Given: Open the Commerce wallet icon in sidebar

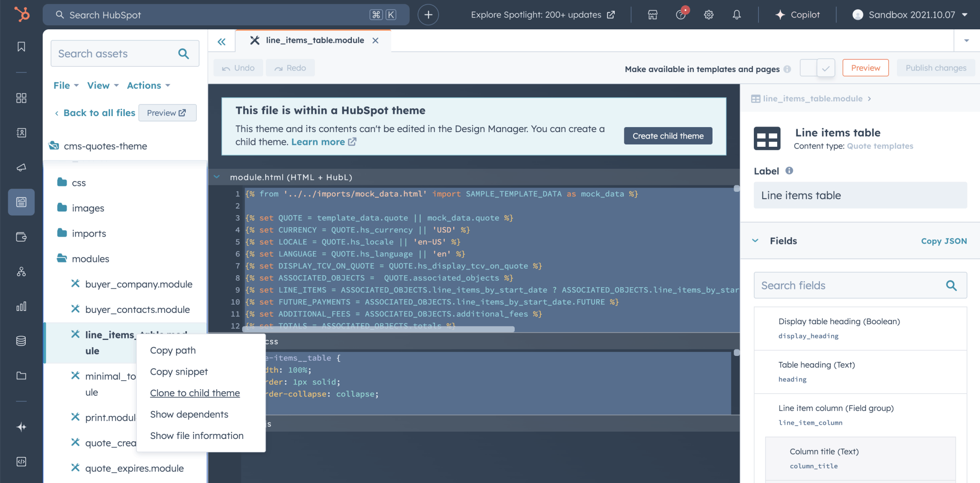Looking at the screenshot, I should (21, 237).
